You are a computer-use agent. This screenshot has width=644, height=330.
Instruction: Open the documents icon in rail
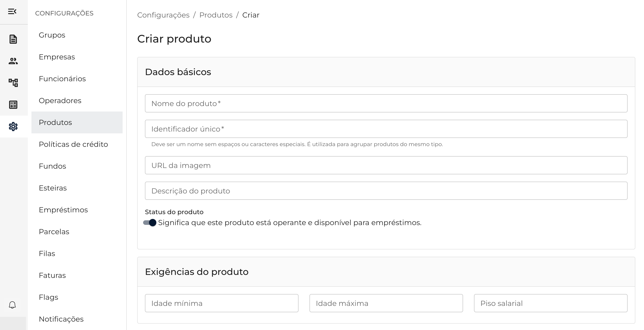(13, 39)
